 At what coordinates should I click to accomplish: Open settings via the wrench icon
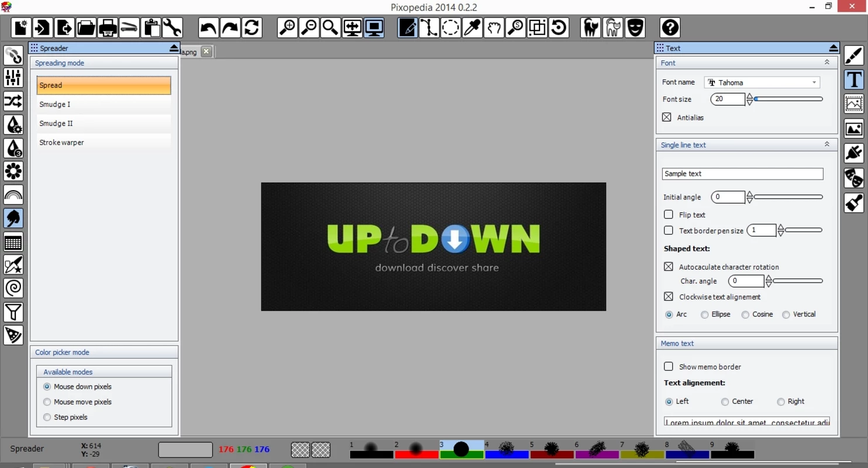coord(172,27)
